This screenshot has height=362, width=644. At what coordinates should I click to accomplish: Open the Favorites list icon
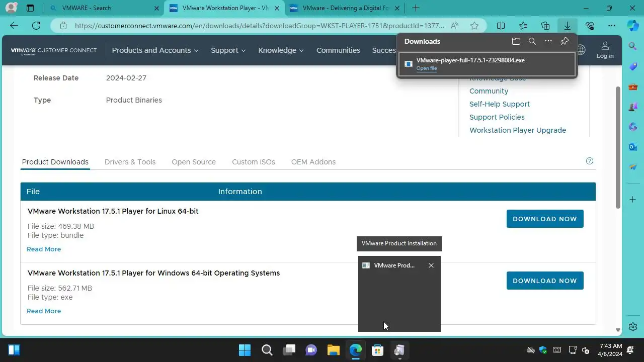[x=523, y=26]
